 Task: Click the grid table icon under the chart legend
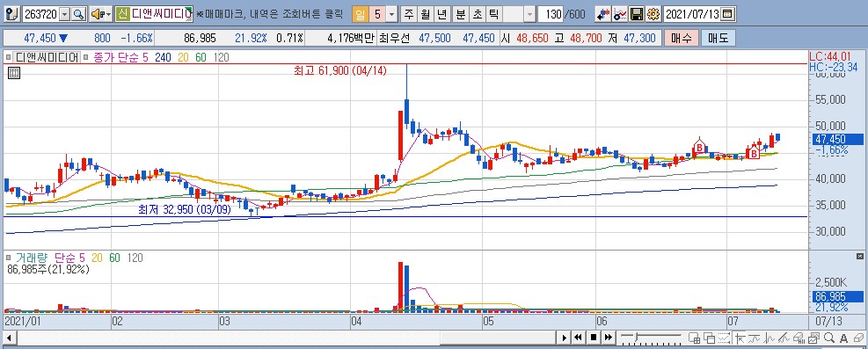pyautogui.click(x=14, y=72)
